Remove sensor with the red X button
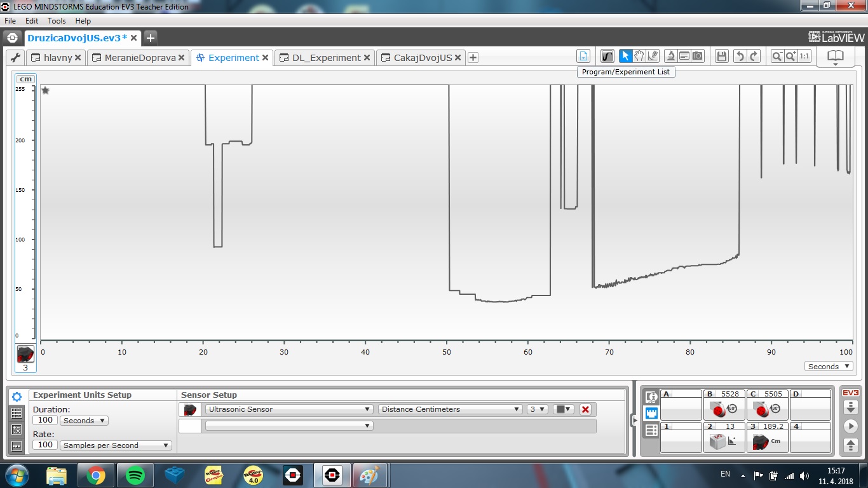The image size is (868, 488). [585, 409]
